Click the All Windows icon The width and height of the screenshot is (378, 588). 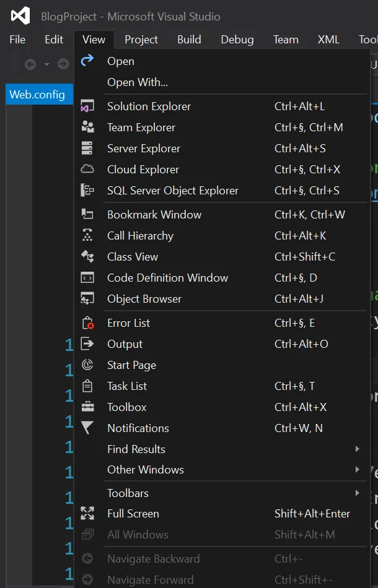tap(87, 534)
